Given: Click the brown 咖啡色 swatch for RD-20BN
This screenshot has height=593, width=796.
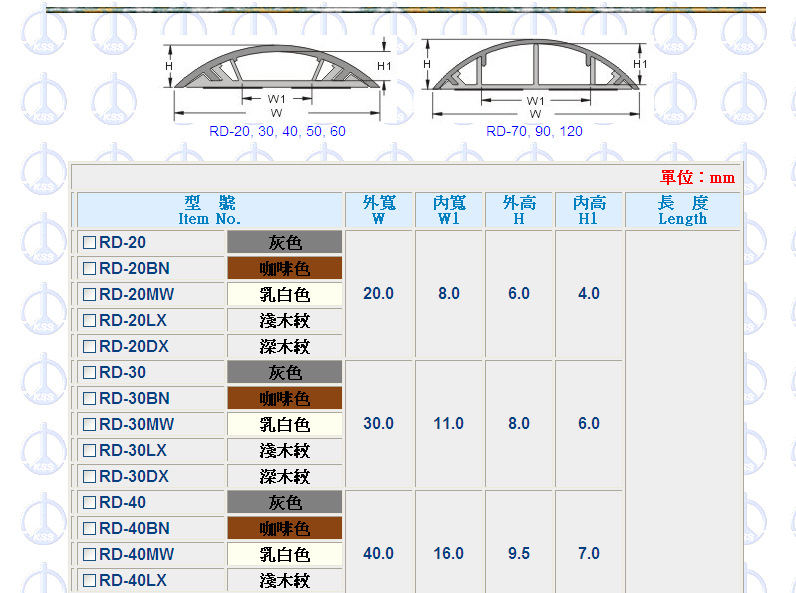Looking at the screenshot, I should pos(284,268).
